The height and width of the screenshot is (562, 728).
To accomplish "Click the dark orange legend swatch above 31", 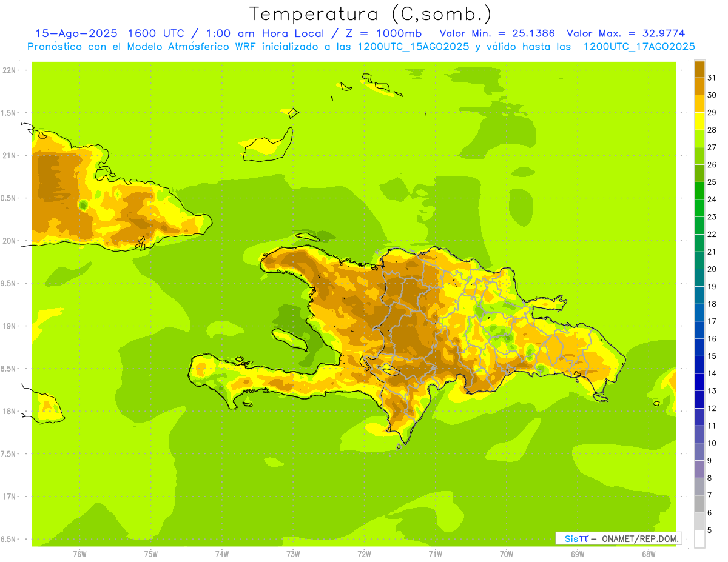I will (699, 69).
